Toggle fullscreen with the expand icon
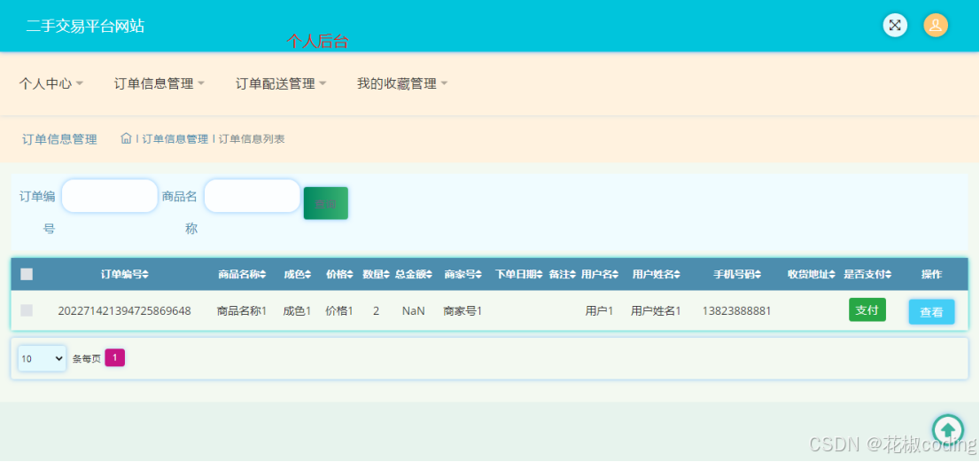This screenshot has width=980, height=462. click(895, 26)
